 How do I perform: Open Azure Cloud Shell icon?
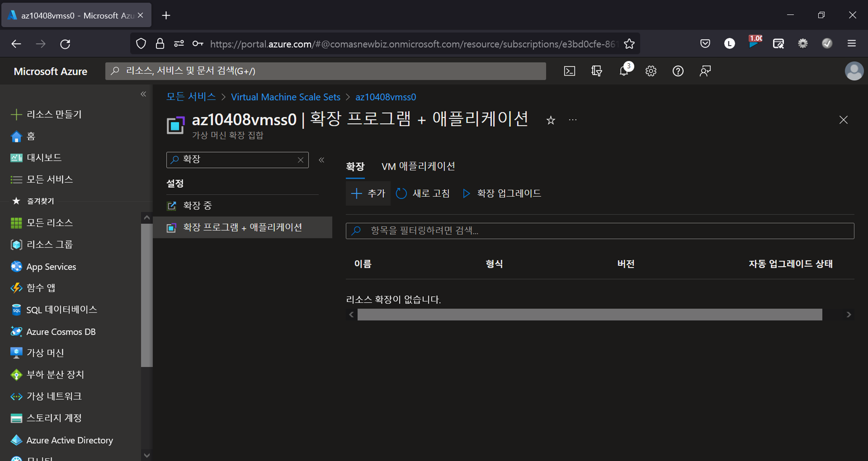[x=569, y=71]
